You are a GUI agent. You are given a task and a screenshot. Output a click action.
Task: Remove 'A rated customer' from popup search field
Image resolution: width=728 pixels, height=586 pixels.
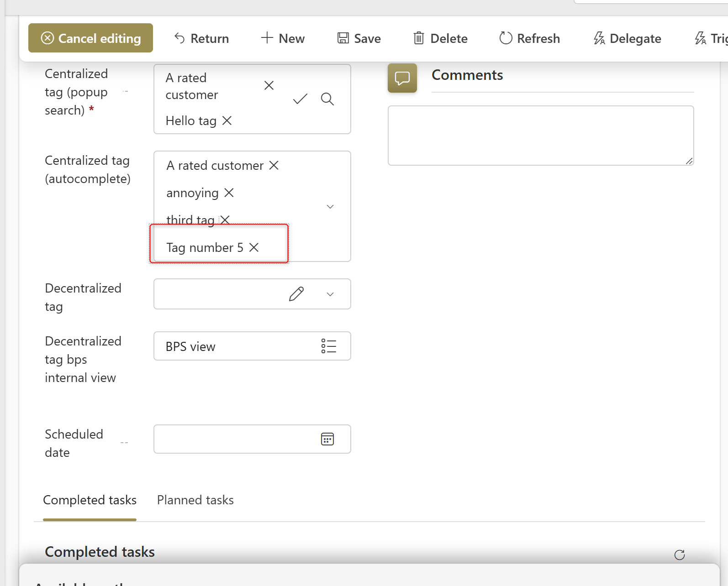[x=269, y=85]
